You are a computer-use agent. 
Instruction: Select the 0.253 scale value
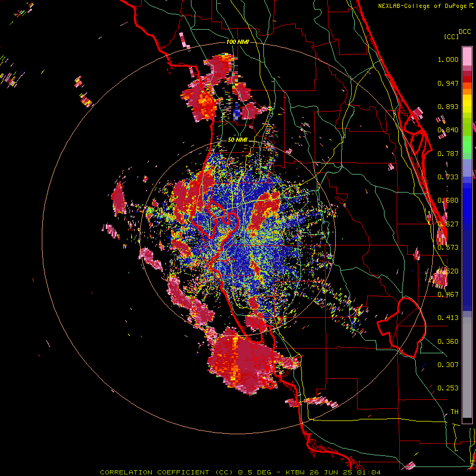448,388
